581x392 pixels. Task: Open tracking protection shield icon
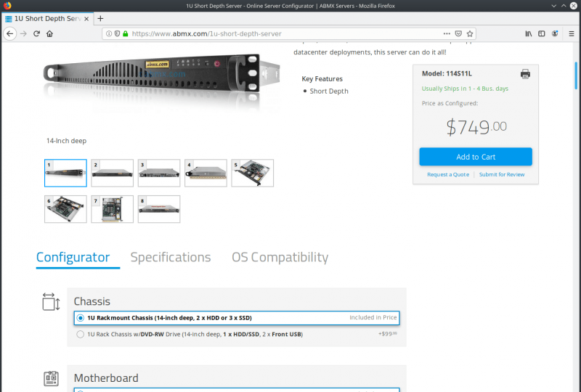pyautogui.click(x=117, y=33)
